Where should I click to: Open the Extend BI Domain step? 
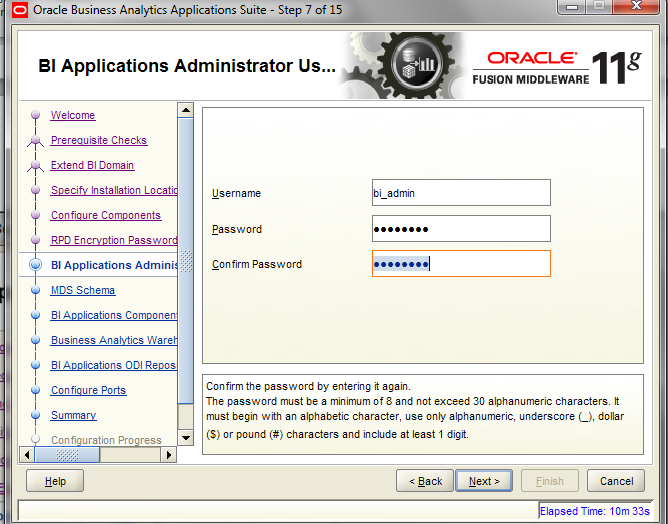92,165
